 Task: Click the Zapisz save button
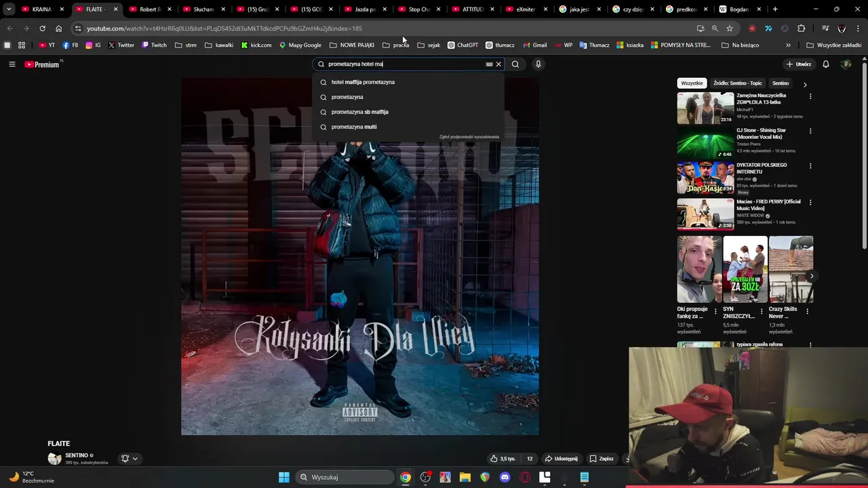tap(601, 459)
